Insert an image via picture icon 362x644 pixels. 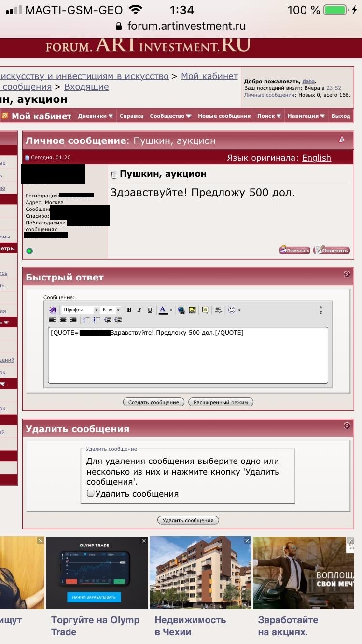click(192, 310)
